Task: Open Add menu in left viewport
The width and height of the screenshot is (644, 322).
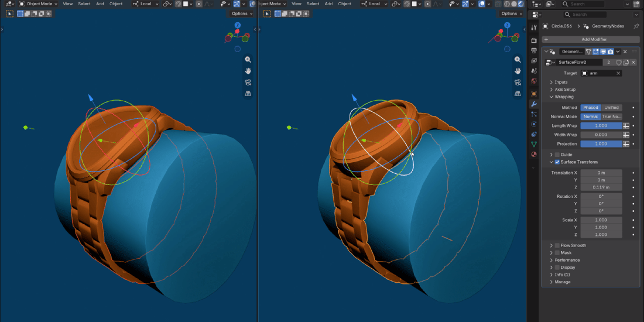Action: point(100,4)
